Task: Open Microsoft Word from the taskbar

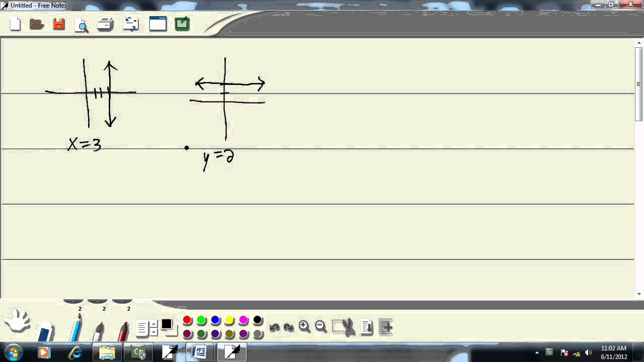Action: [x=199, y=352]
